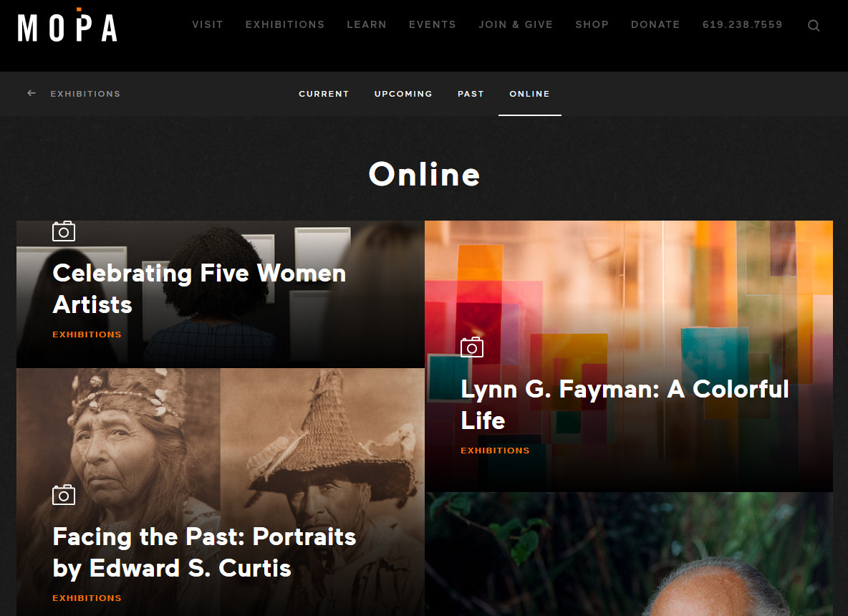
Task: Open the SHOP page link
Action: coord(592,24)
